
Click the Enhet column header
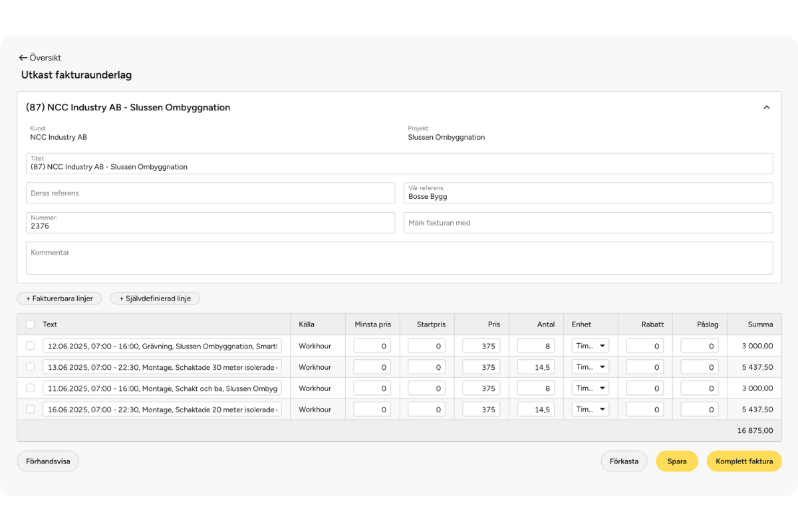(581, 325)
